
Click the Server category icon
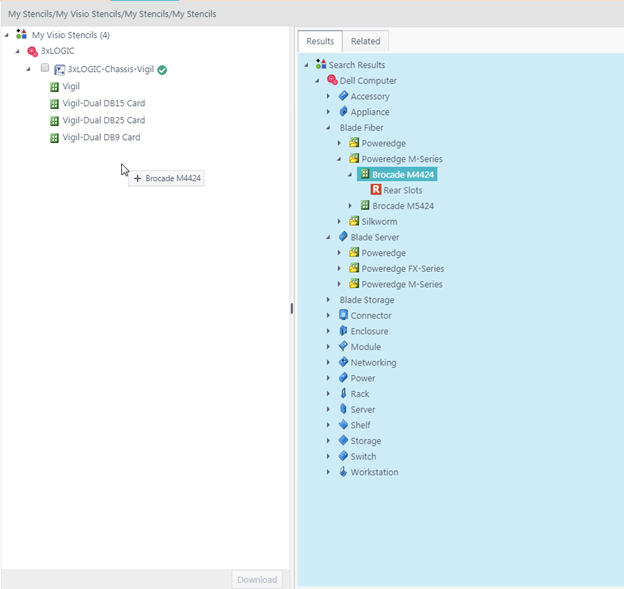coord(343,409)
